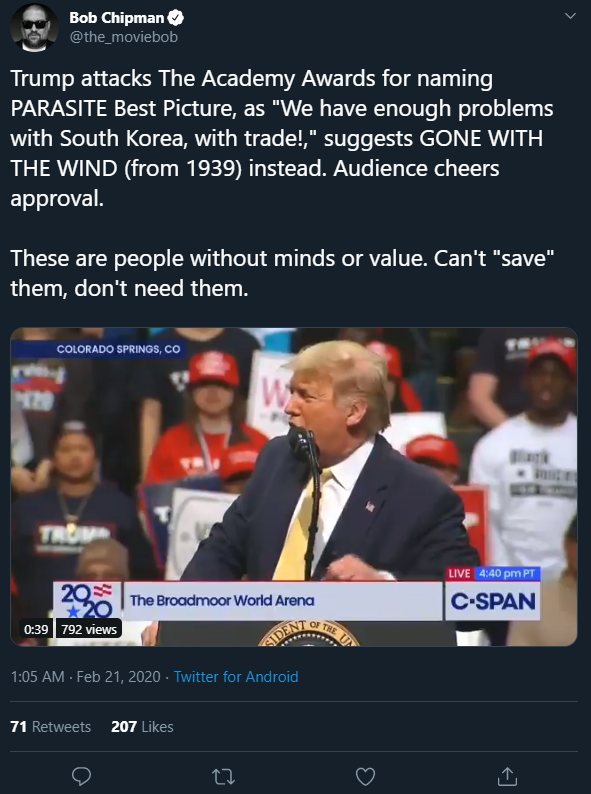Click the 792 views counter

[89, 629]
